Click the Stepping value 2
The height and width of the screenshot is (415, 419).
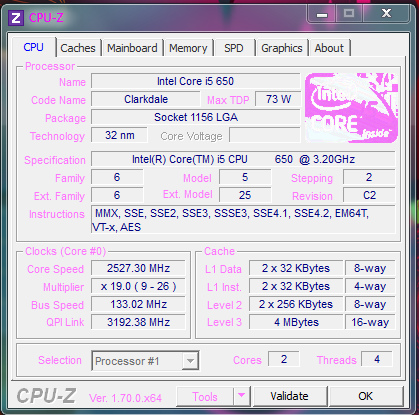click(369, 177)
